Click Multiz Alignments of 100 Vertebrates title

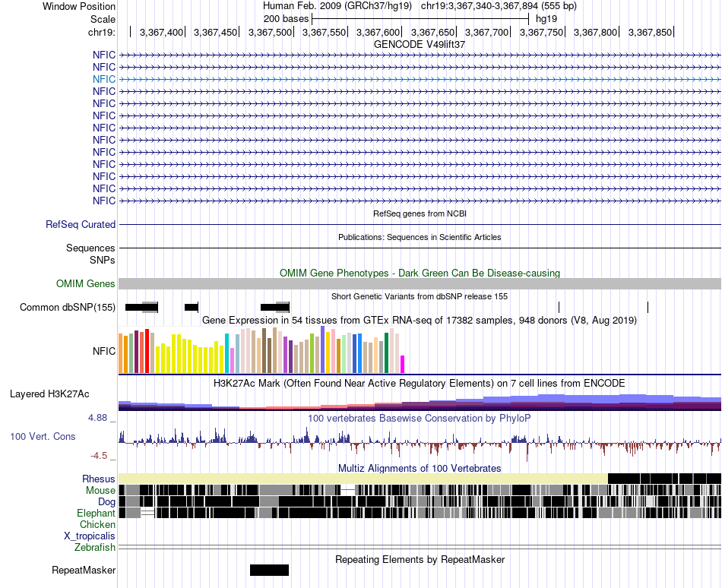(x=420, y=469)
